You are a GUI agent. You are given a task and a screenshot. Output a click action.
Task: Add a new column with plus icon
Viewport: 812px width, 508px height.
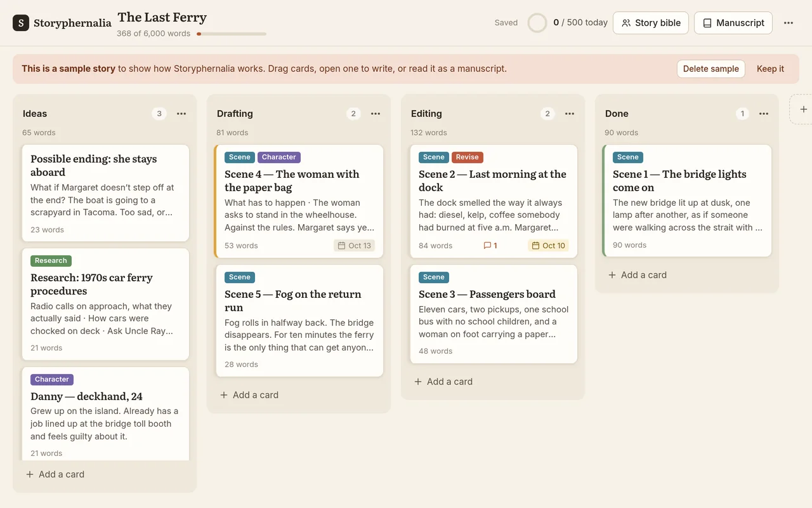click(x=803, y=109)
